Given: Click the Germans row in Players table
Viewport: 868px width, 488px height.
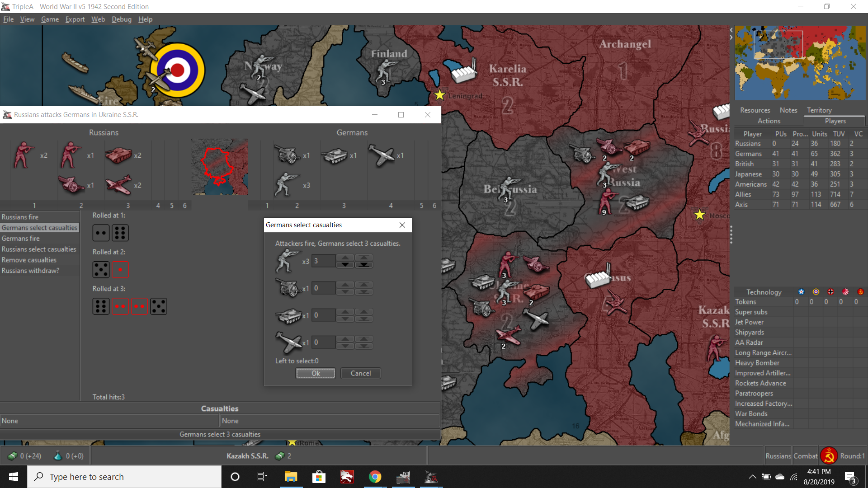Looking at the screenshot, I should tap(799, 154).
